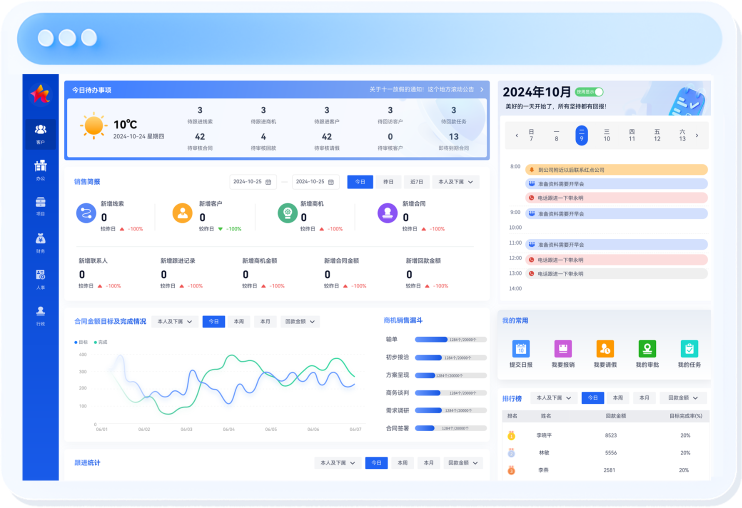The width and height of the screenshot is (742, 508).
Task: Open the 提交日报 calendar shortcut icon
Action: point(521,349)
